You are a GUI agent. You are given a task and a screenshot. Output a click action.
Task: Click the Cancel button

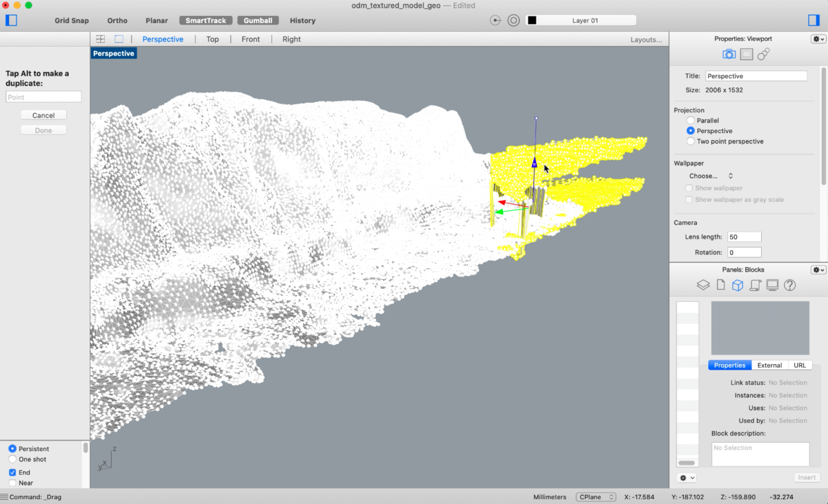coord(43,115)
